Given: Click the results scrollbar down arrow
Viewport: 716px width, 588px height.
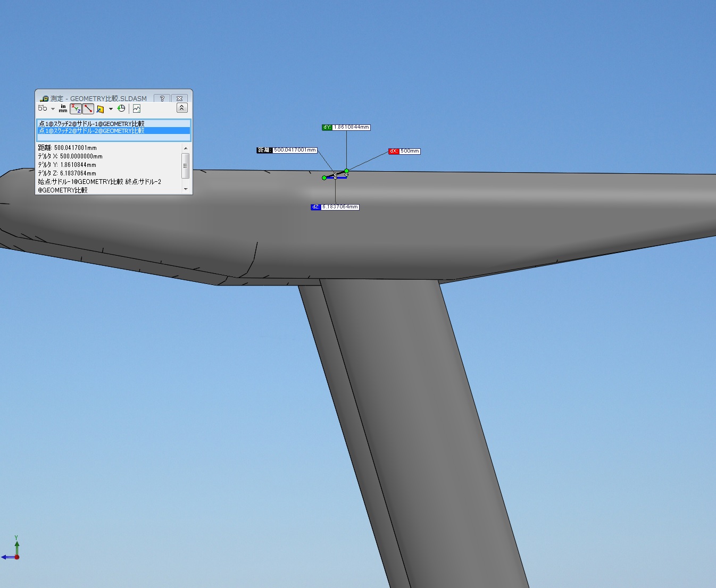Looking at the screenshot, I should (x=186, y=189).
